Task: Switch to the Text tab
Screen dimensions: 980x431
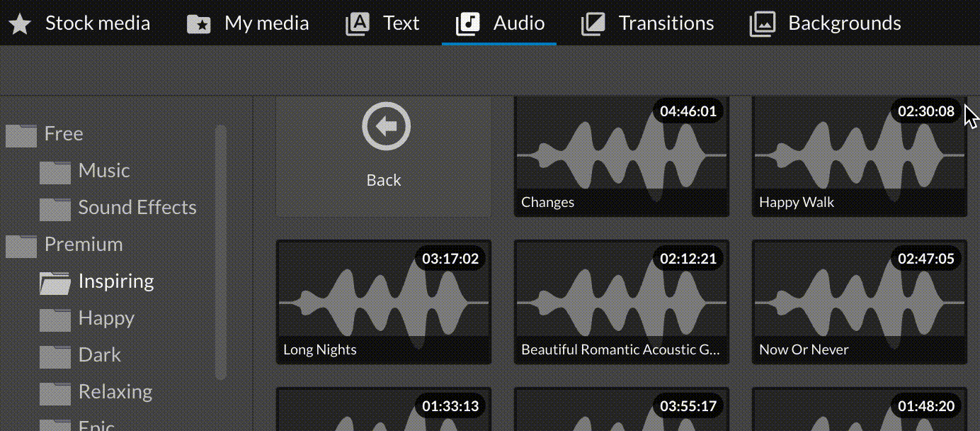Action: tap(382, 23)
